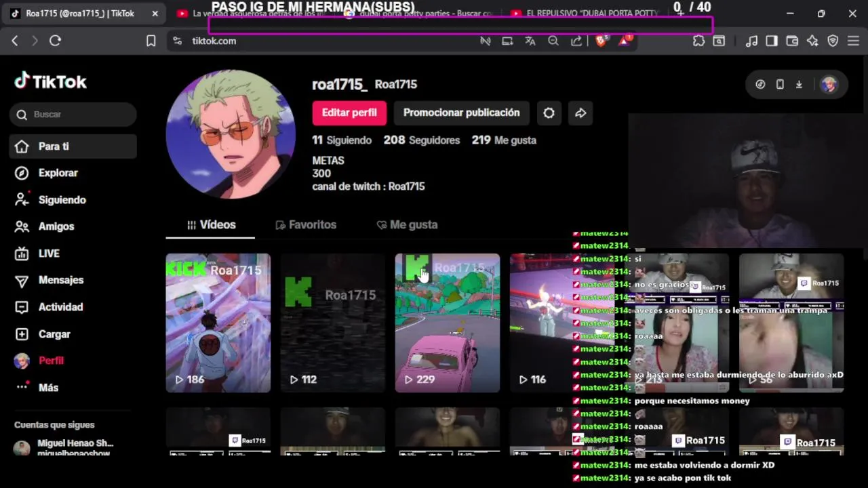The height and width of the screenshot is (488, 868).
Task: Open profile settings gear icon
Action: point(549,113)
